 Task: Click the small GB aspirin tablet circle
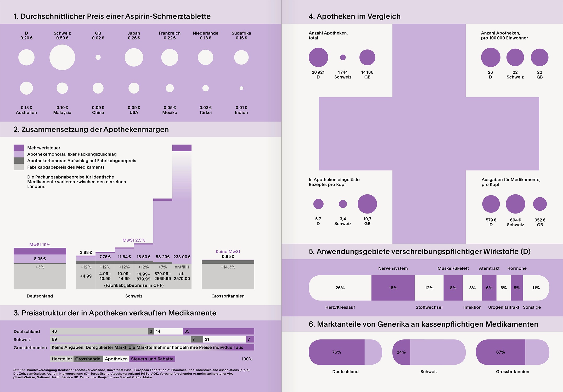tap(98, 57)
